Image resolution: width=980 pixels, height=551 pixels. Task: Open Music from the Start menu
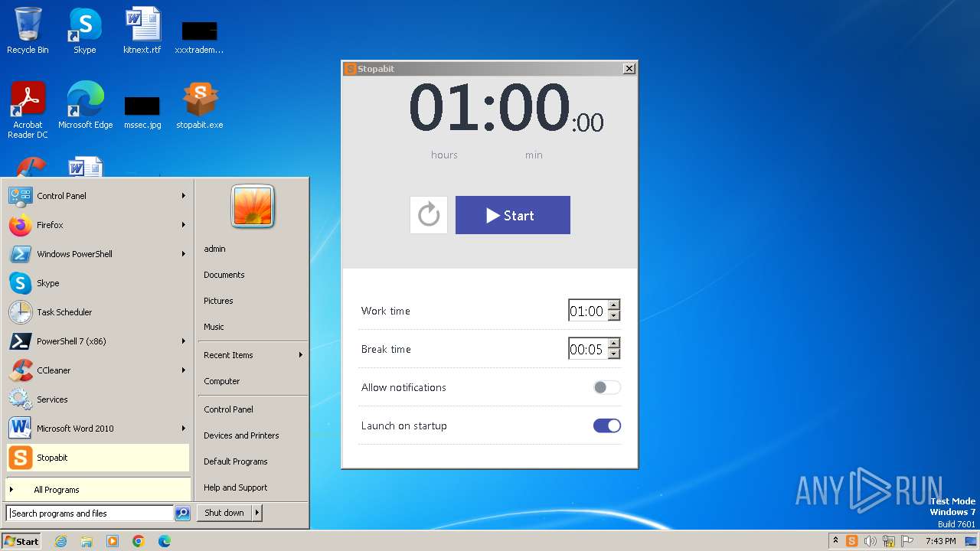[214, 327]
